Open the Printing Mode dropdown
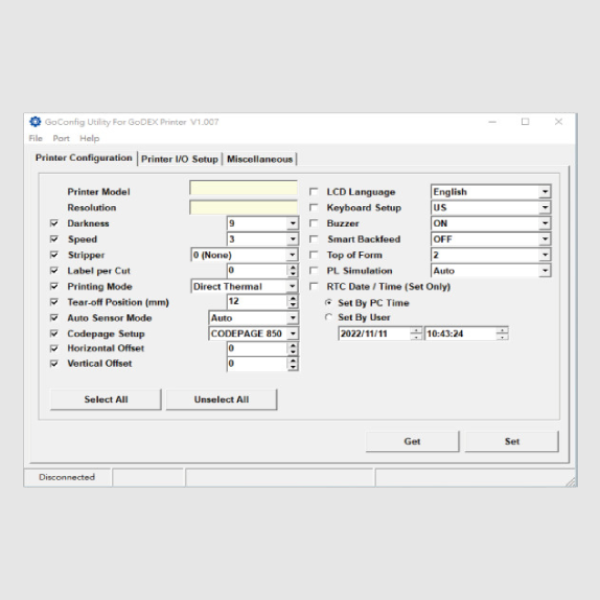 pos(292,286)
